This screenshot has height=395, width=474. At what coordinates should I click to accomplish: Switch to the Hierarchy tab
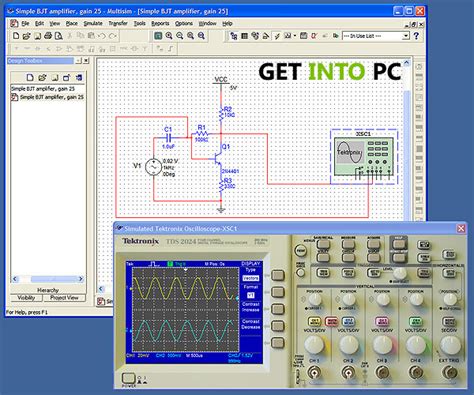48,290
